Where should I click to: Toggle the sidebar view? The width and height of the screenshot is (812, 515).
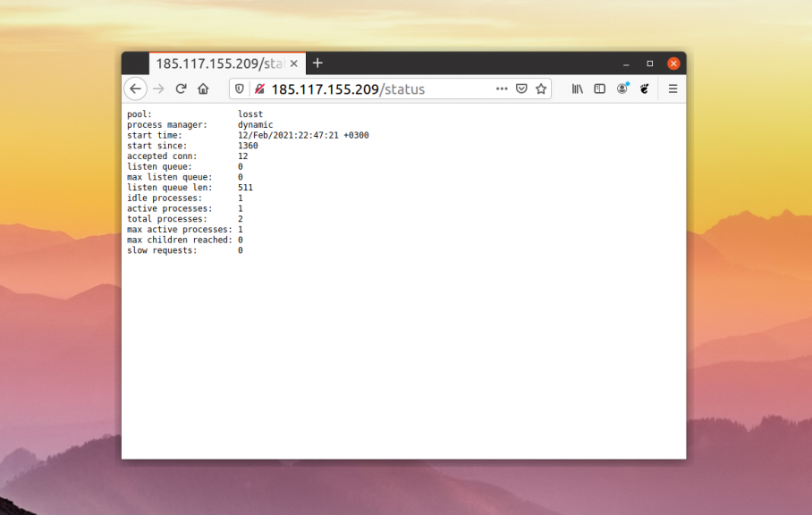tap(600, 89)
